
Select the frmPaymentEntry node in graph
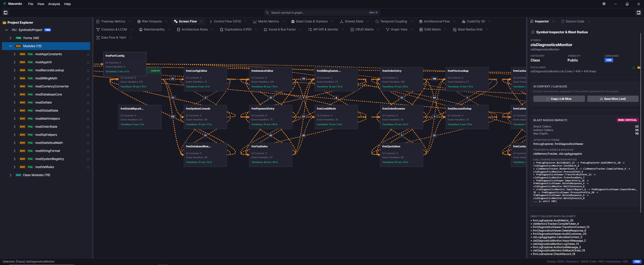[271, 117]
